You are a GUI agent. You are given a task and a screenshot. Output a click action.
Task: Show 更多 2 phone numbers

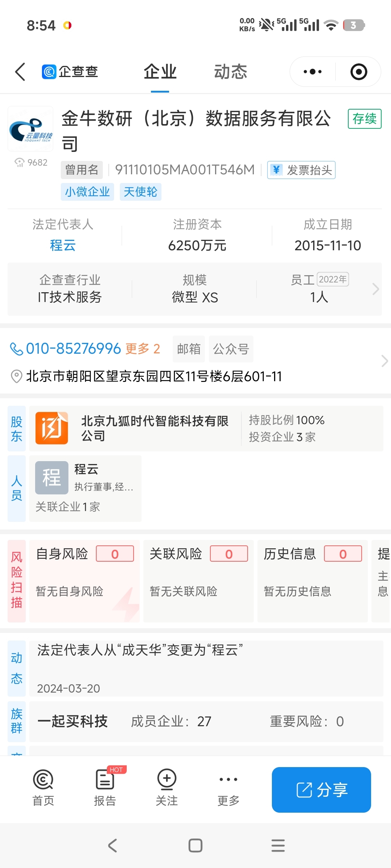click(x=143, y=349)
